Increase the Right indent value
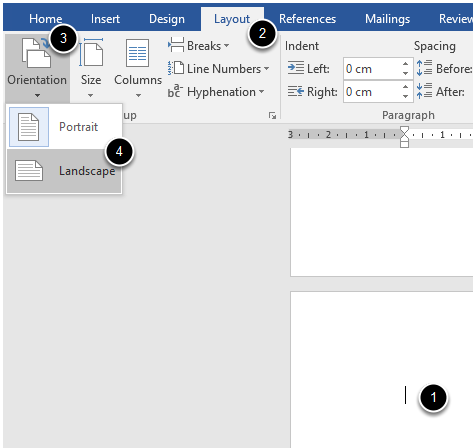Viewport: 473px width, 448px height. coord(405,87)
